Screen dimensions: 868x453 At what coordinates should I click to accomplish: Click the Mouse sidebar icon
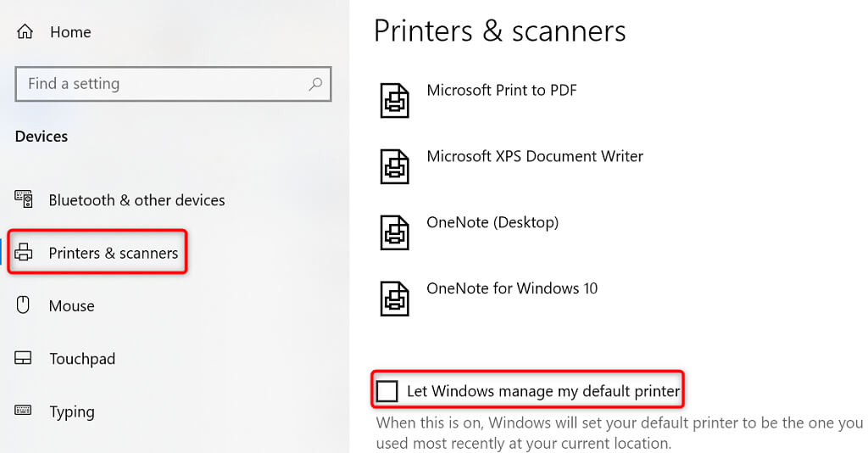coord(24,305)
